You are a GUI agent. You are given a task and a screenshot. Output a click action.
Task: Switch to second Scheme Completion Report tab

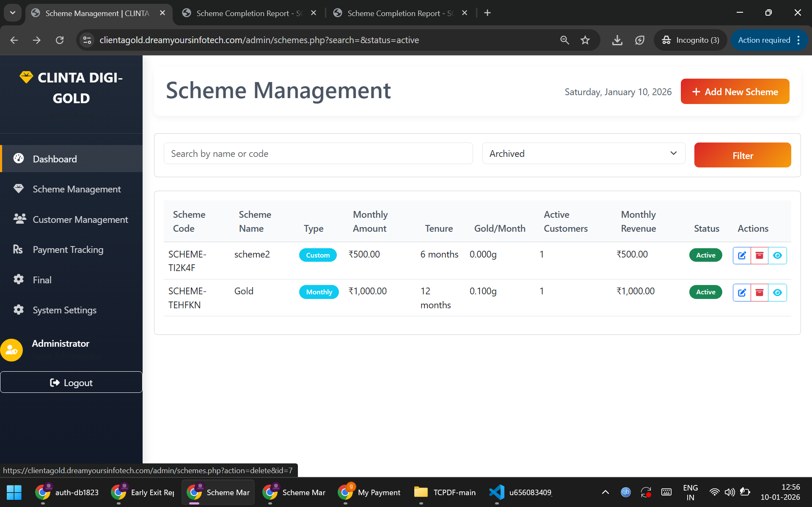(x=399, y=13)
